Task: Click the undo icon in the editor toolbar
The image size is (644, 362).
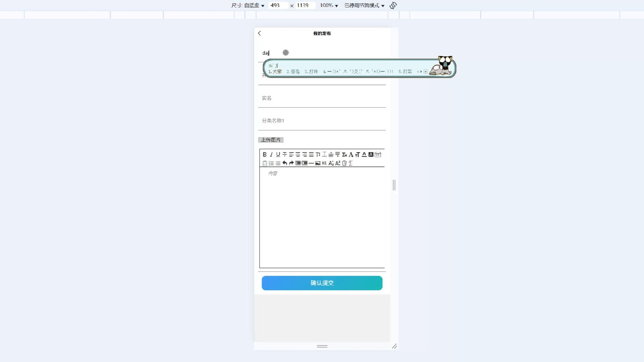Action: (285, 163)
